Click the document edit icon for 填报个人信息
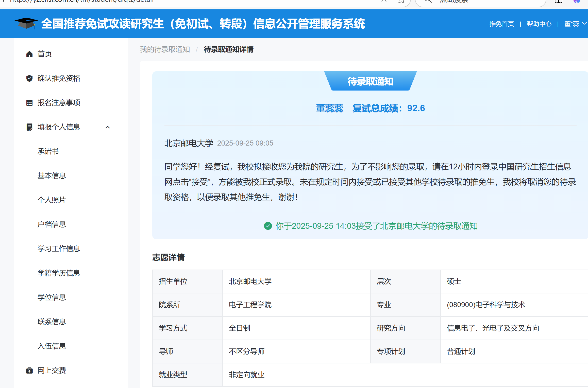588x388 pixels. point(29,127)
